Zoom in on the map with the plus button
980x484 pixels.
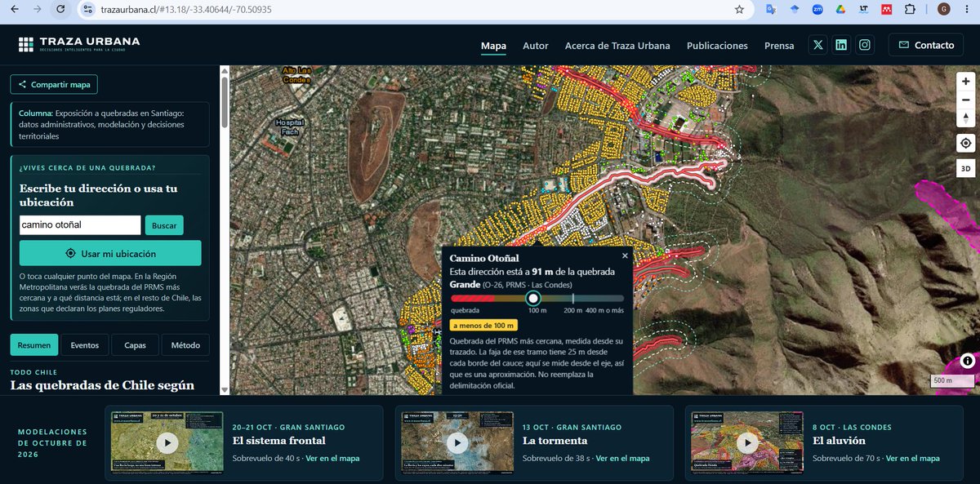click(966, 82)
